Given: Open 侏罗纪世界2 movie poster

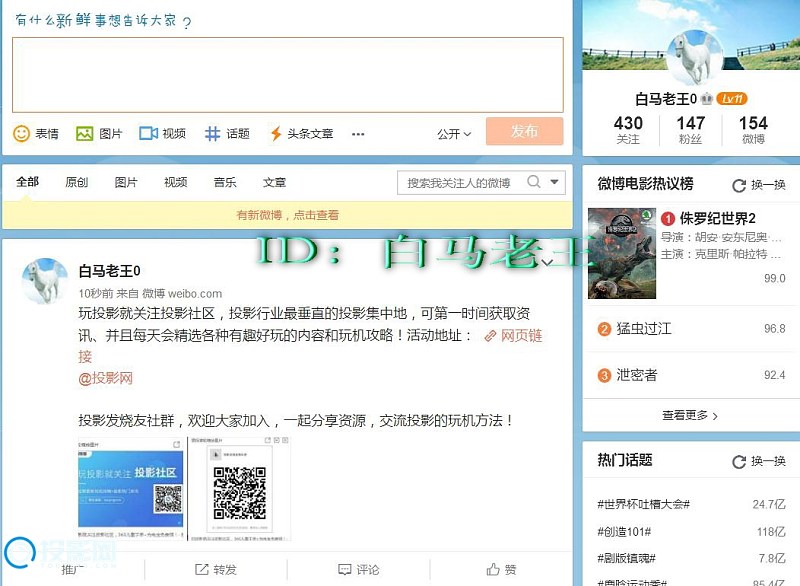Looking at the screenshot, I should point(622,253).
